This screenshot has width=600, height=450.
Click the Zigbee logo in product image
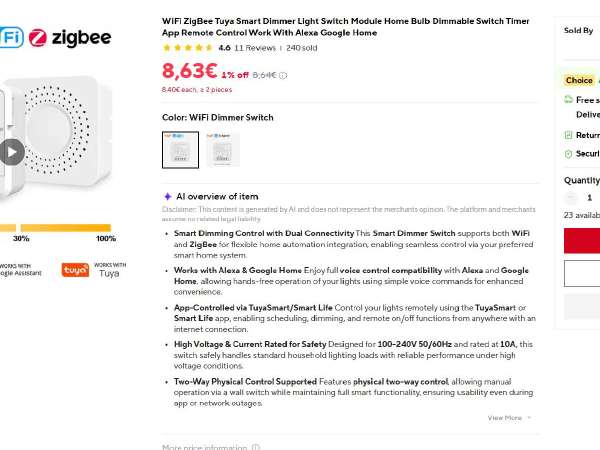click(x=70, y=38)
